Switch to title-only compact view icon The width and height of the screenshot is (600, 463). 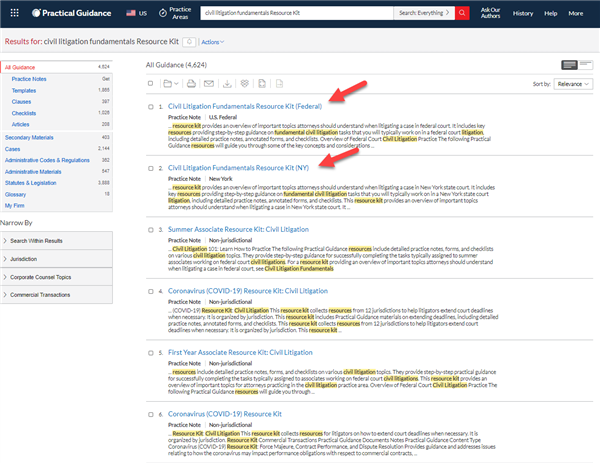(585, 65)
